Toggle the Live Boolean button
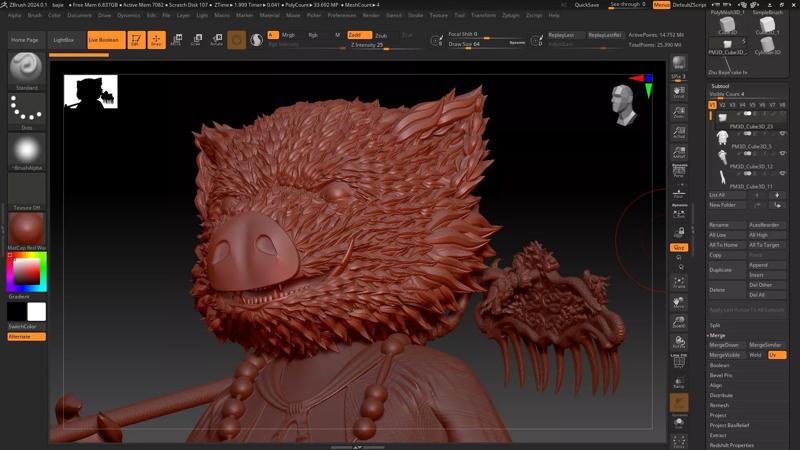800x450 pixels. click(106, 40)
